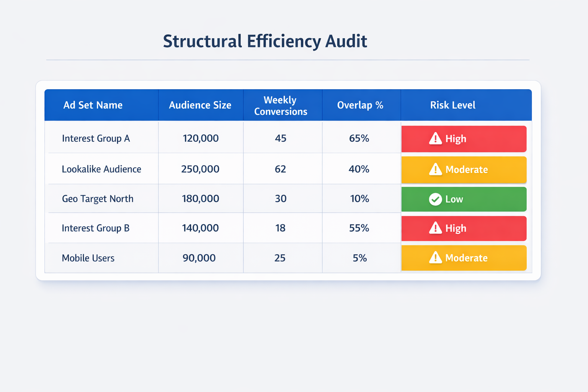Sort by the Audience Size column header
This screenshot has height=392, width=588.
click(200, 105)
